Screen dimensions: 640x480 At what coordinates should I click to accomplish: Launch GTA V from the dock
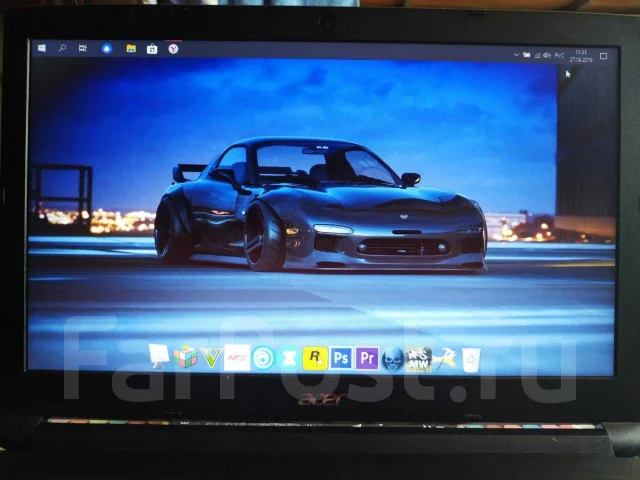(x=211, y=358)
